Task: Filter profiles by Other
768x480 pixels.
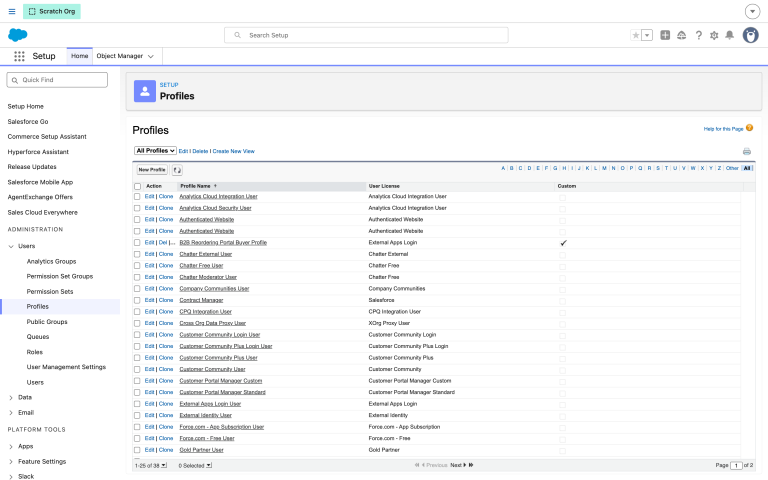Action: [732, 168]
